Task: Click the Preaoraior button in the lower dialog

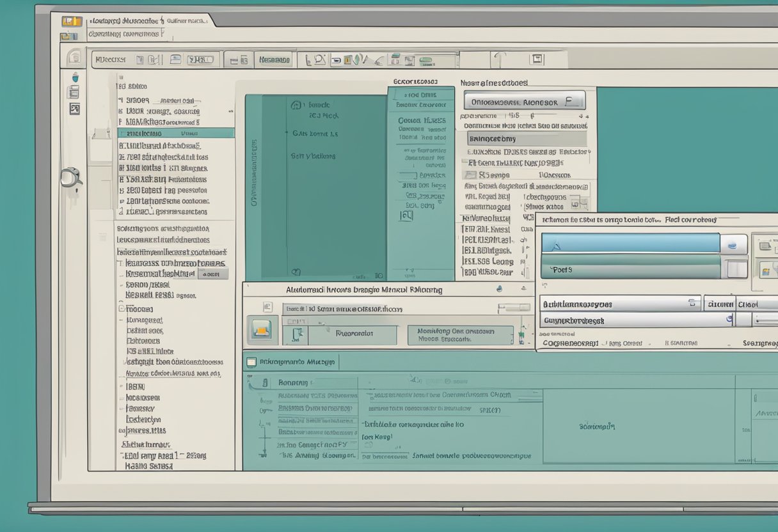Action: (353, 334)
